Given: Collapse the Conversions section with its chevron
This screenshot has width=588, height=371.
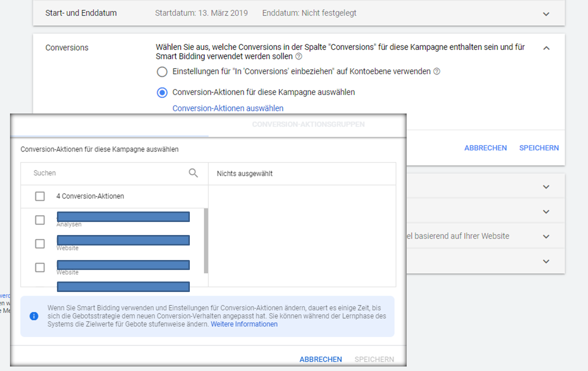Looking at the screenshot, I should pyautogui.click(x=546, y=48).
